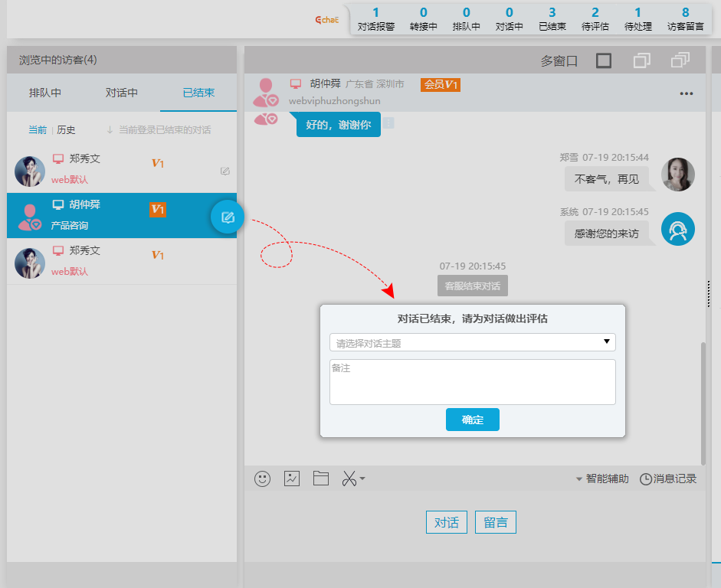Click 会员V1 badge in header

441,84
